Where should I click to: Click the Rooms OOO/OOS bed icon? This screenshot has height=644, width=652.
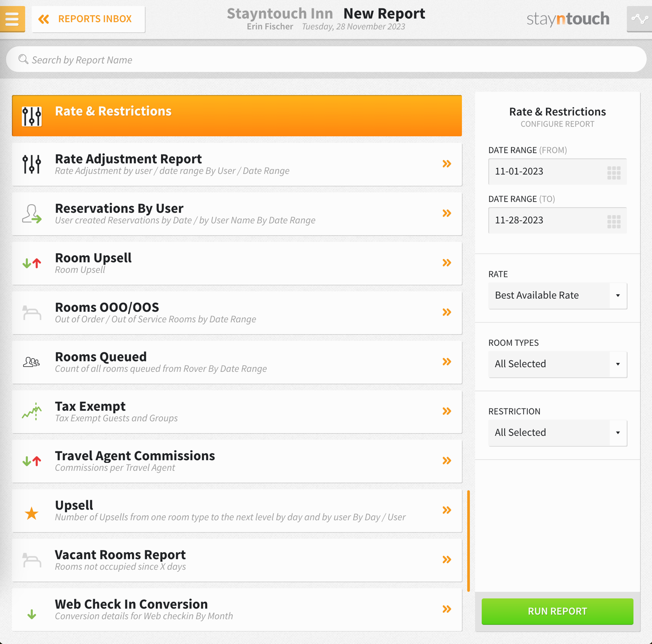pos(32,313)
